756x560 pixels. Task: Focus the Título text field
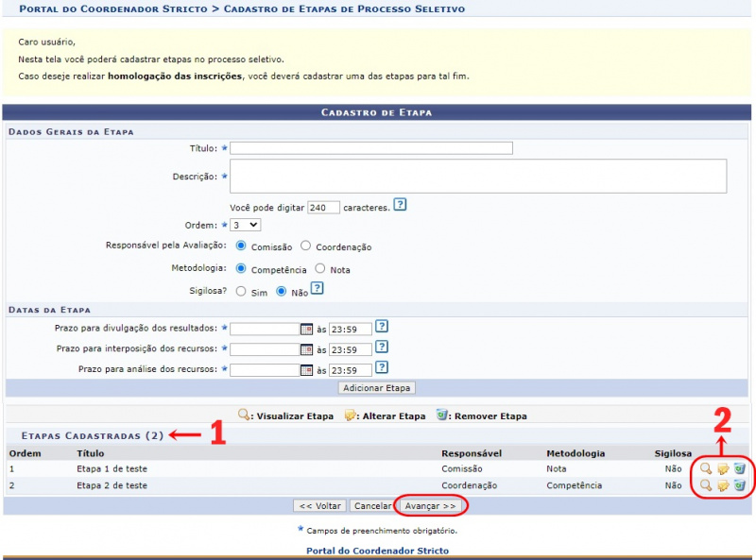(x=371, y=148)
